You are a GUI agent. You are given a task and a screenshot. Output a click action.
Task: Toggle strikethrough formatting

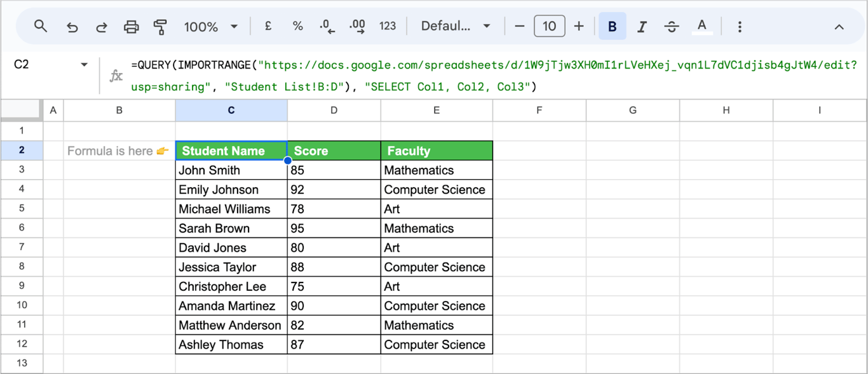672,27
